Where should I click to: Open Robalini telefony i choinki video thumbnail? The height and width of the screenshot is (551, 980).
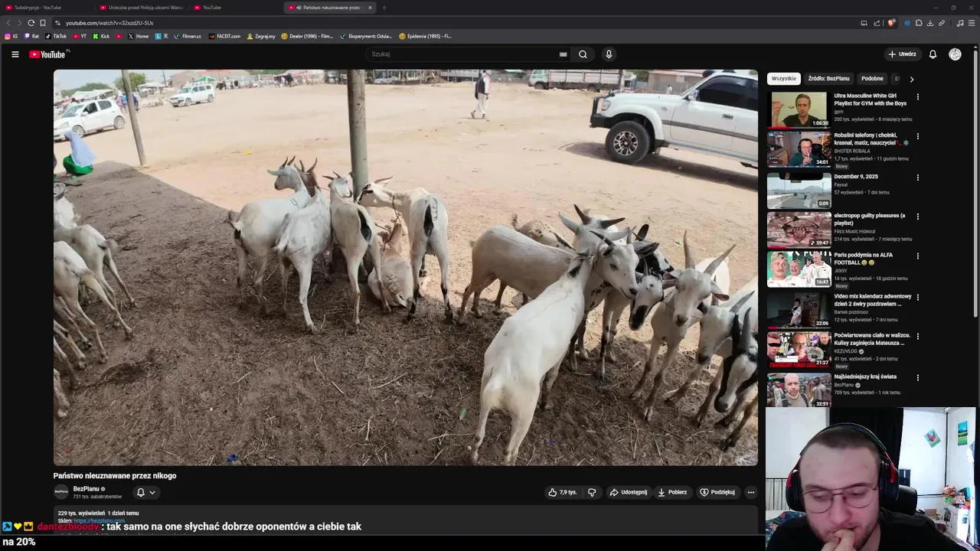pyautogui.click(x=799, y=149)
